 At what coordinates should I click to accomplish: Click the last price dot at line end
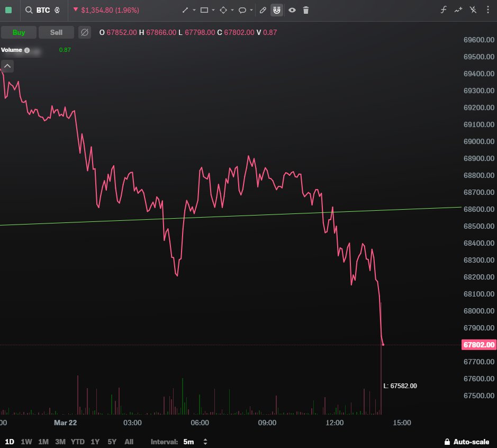pyautogui.click(x=383, y=344)
